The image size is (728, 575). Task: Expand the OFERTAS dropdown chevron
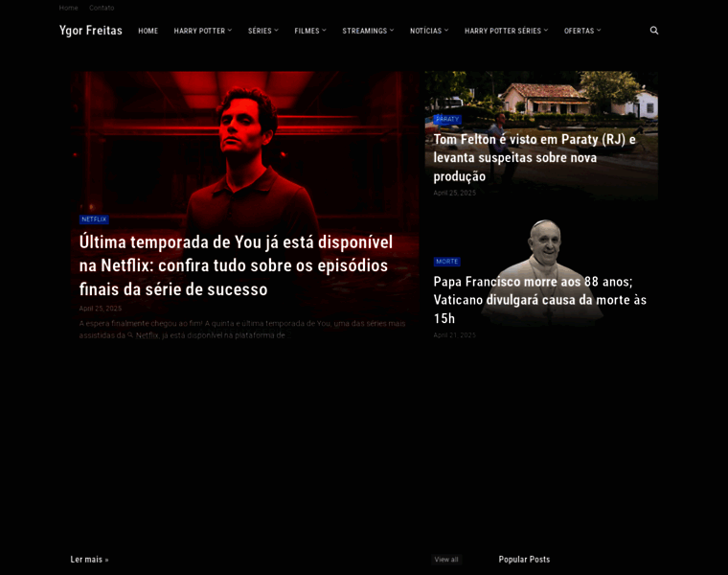click(599, 31)
